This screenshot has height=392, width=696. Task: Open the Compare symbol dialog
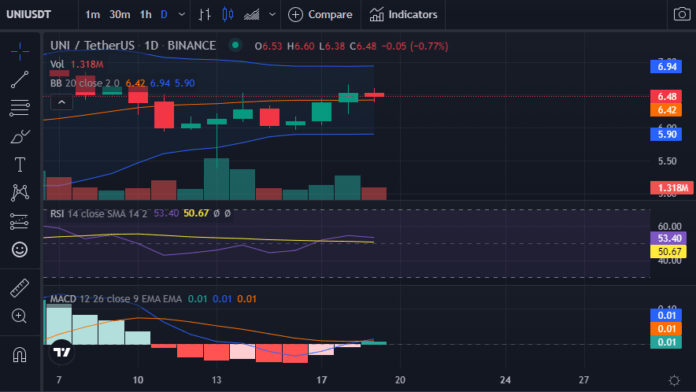tap(320, 15)
